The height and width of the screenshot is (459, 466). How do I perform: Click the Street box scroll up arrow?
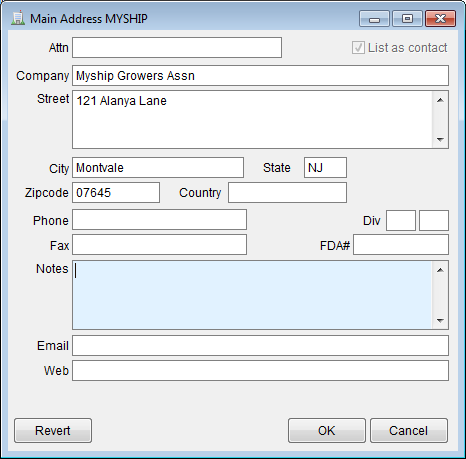point(440,100)
